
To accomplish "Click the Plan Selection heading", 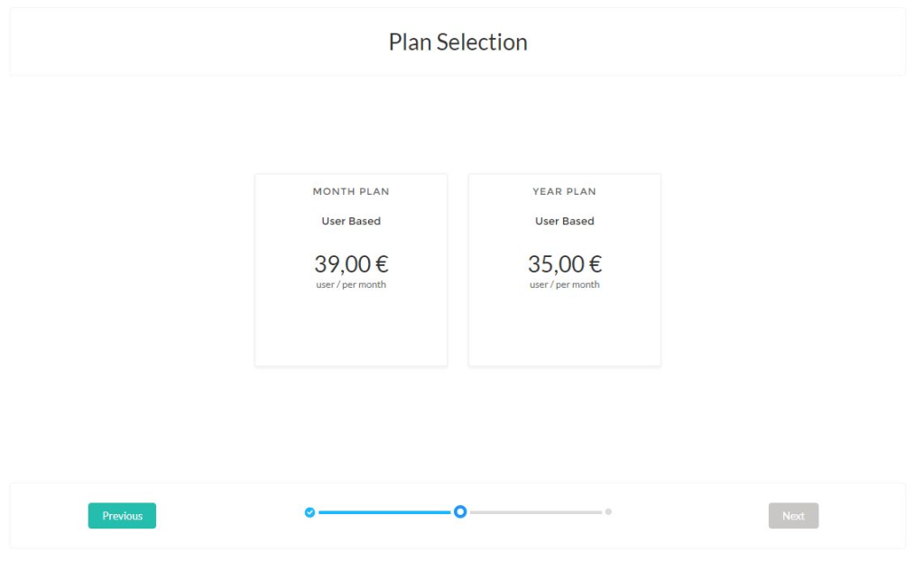I will click(x=457, y=42).
